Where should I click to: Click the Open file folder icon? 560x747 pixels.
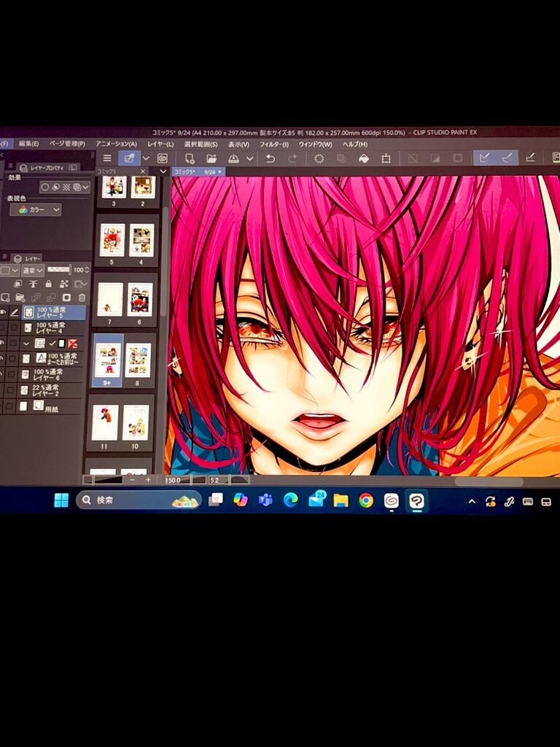click(211, 158)
